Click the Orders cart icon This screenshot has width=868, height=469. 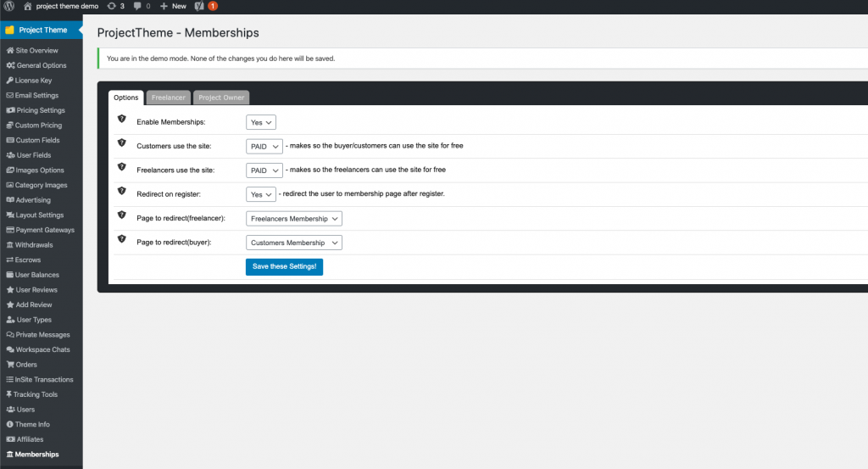pyautogui.click(x=10, y=365)
